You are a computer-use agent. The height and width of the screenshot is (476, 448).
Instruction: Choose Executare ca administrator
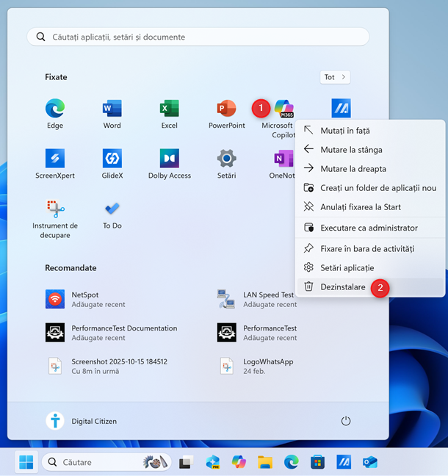point(370,228)
